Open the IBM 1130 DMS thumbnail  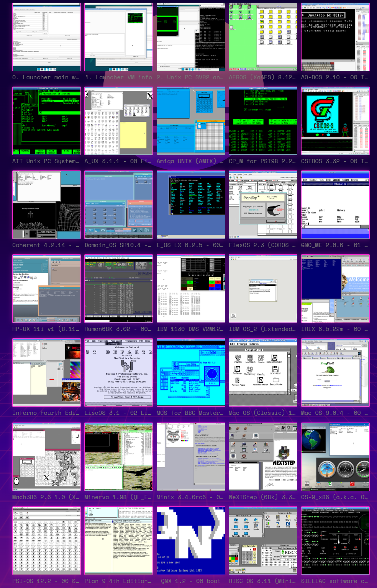click(x=191, y=289)
